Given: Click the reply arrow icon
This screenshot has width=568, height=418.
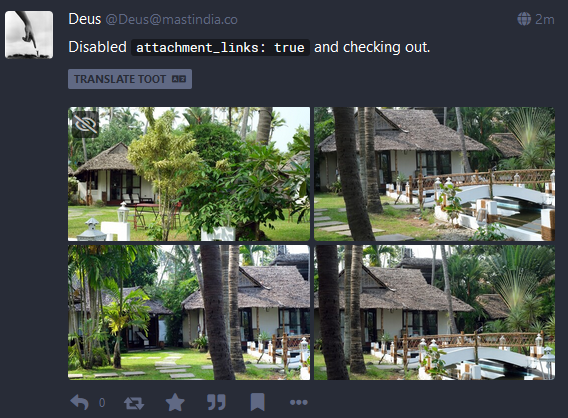Looking at the screenshot, I should 79,402.
